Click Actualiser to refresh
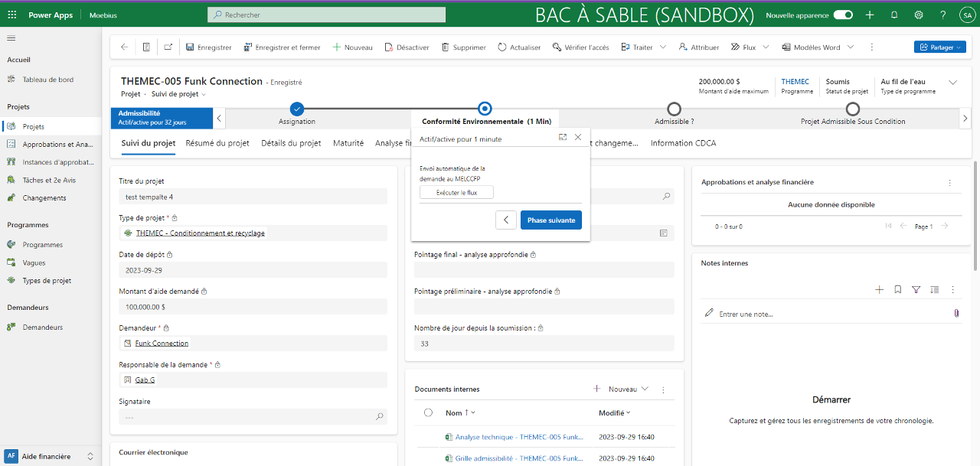This screenshot has height=466, width=980. [519, 47]
